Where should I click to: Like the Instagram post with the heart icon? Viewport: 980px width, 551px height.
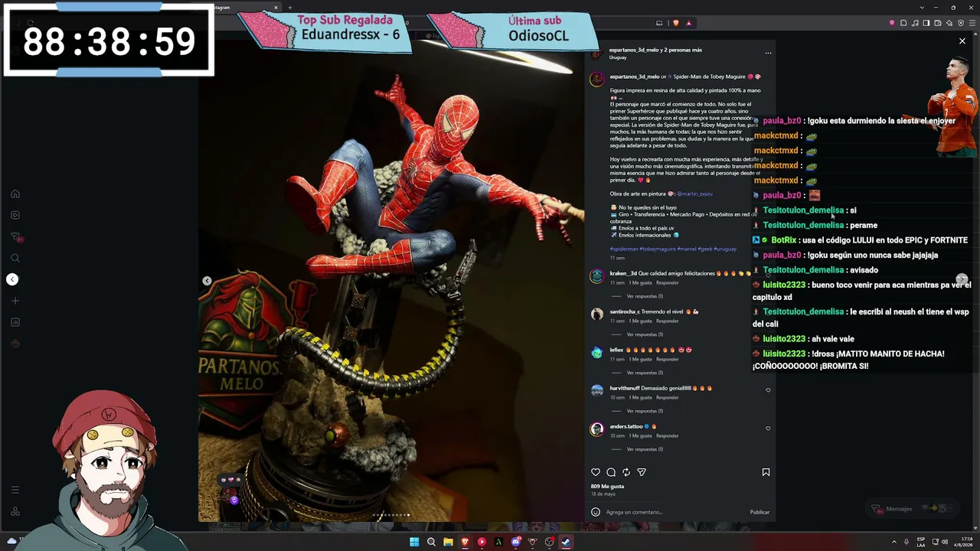596,472
